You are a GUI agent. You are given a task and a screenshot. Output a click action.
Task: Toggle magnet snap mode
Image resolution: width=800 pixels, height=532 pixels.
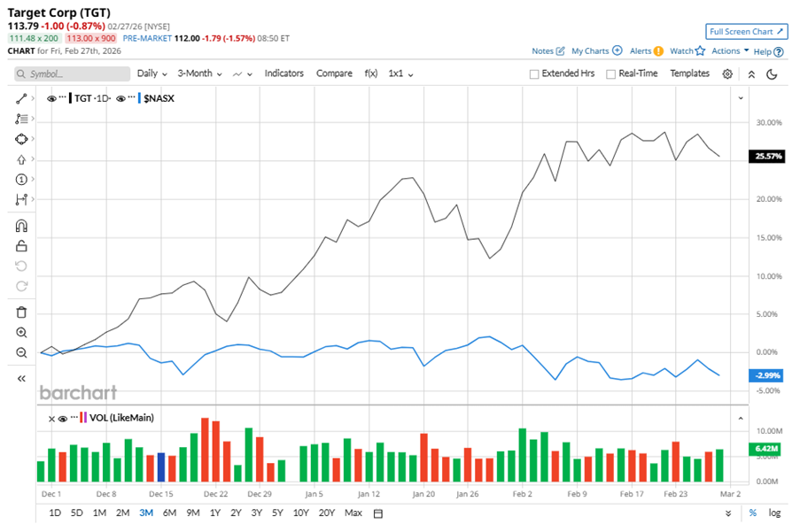[x=21, y=226]
